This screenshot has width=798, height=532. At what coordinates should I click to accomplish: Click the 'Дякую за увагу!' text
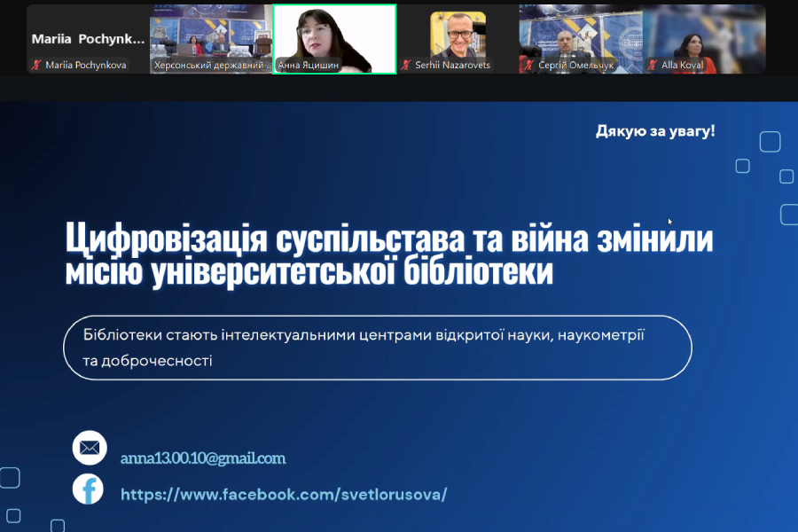pyautogui.click(x=655, y=131)
